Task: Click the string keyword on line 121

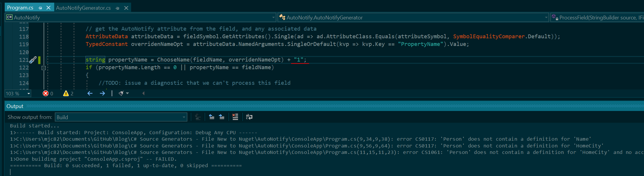Action: (x=95, y=60)
